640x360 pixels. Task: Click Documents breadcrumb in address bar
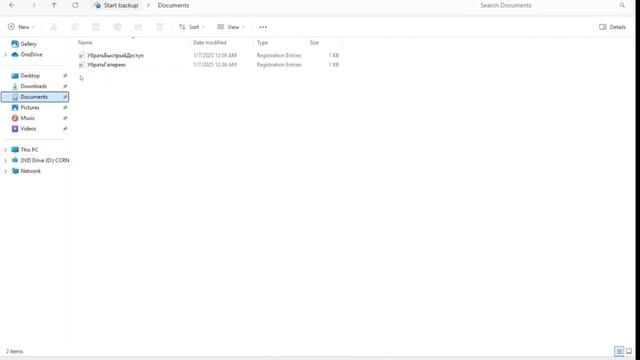pos(173,5)
